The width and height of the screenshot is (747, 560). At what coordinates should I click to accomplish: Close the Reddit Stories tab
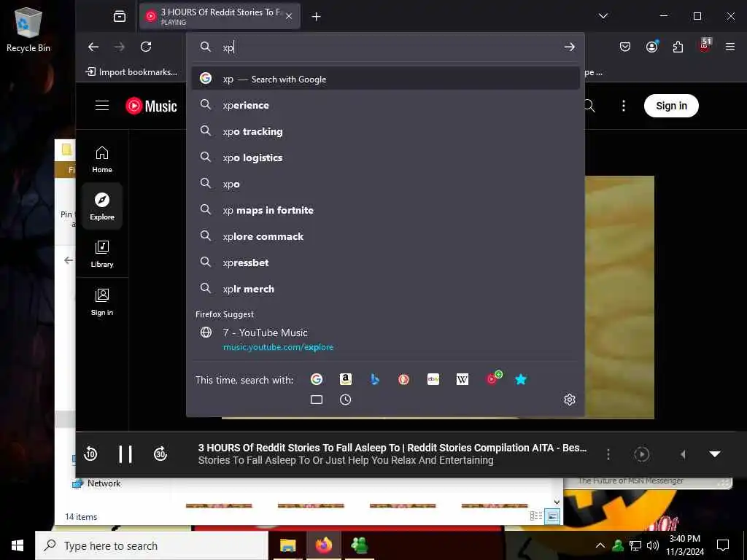[x=289, y=16]
